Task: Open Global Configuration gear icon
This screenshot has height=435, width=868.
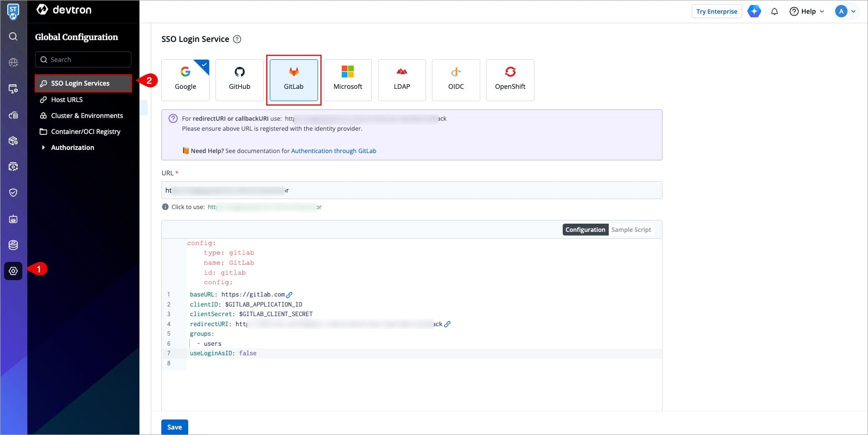Action: tap(13, 271)
